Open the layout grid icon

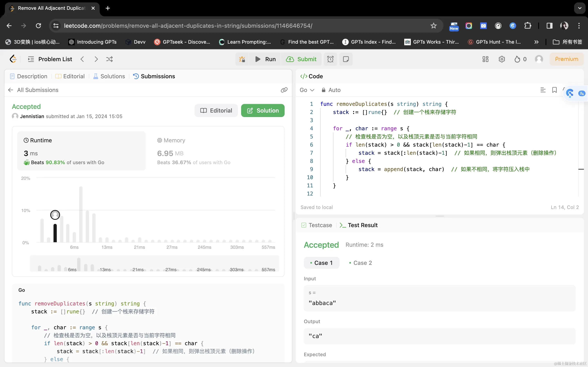click(x=485, y=59)
